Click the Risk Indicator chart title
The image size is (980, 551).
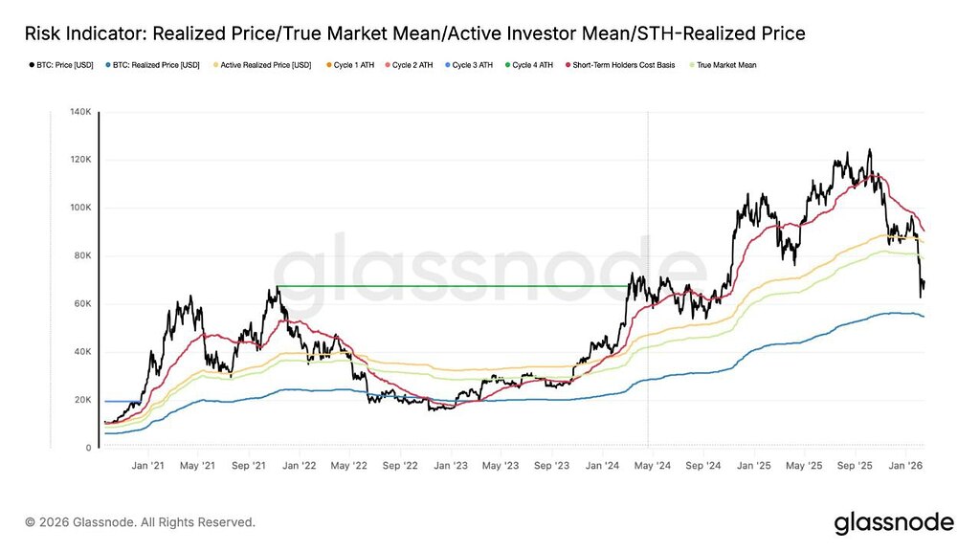point(414,33)
